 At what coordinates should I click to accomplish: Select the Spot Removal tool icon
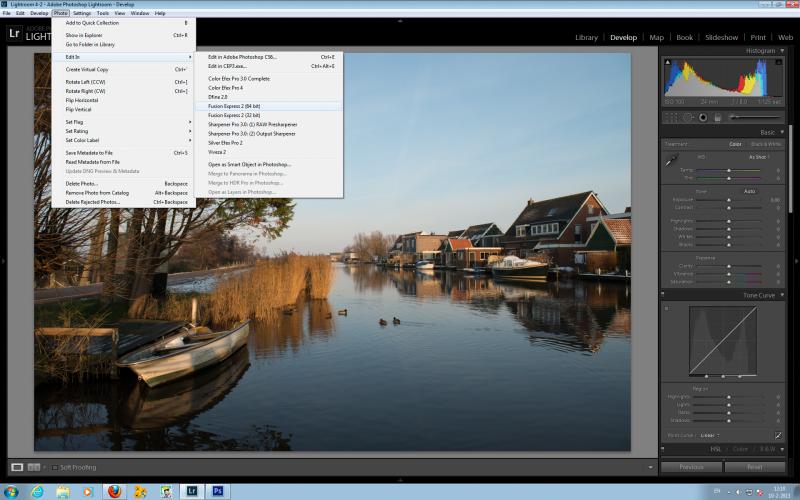coord(688,117)
